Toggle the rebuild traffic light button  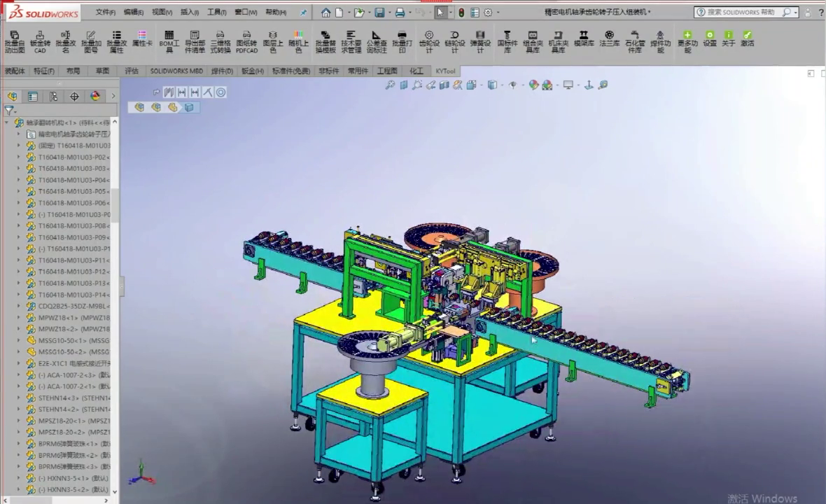[x=461, y=12]
